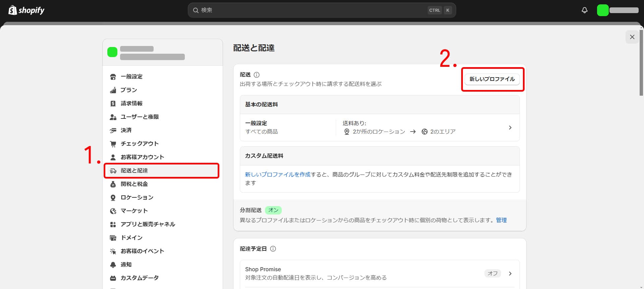Screen dimensions: 644x289
Task: Open the user account menu
Action: pyautogui.click(x=617, y=10)
